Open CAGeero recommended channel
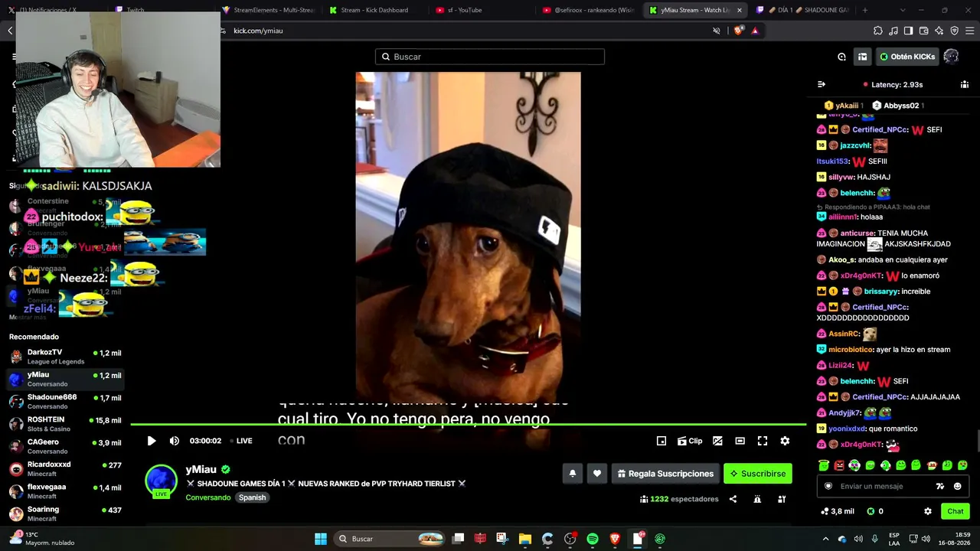 65,446
